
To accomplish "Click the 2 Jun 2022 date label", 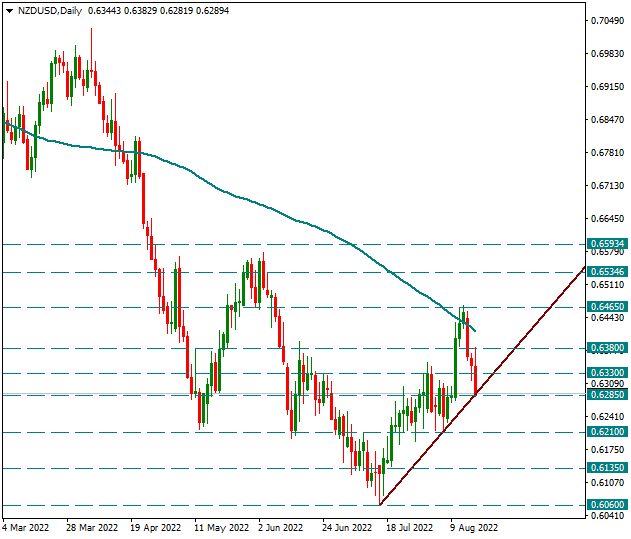I will pos(280,527).
